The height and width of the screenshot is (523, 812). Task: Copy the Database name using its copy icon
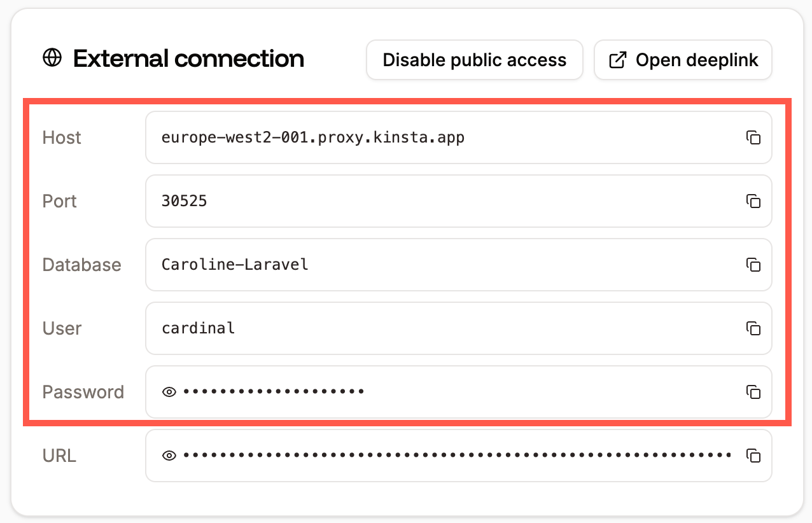[x=754, y=265]
